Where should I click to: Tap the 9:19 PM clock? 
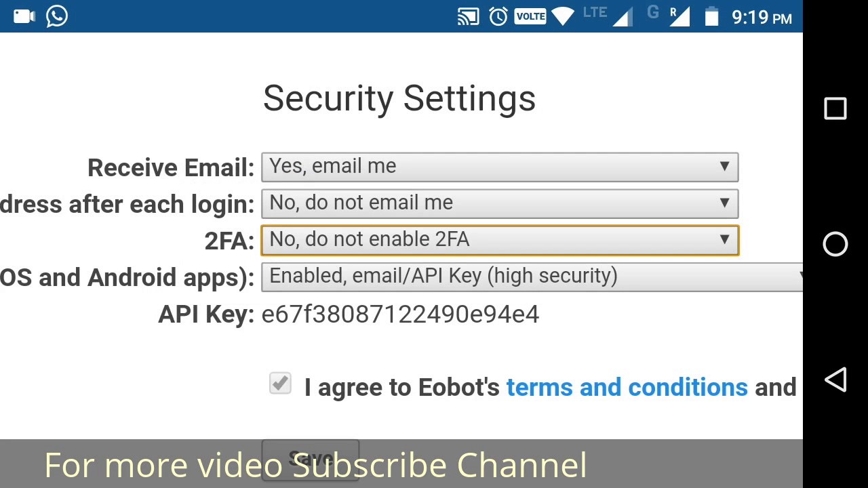coord(762,18)
